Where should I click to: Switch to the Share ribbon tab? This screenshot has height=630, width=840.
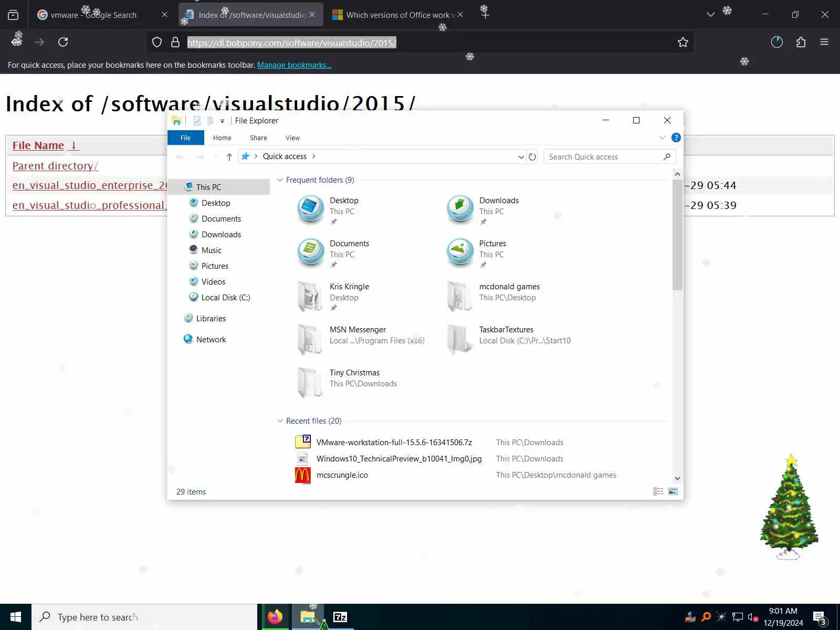[x=258, y=138]
